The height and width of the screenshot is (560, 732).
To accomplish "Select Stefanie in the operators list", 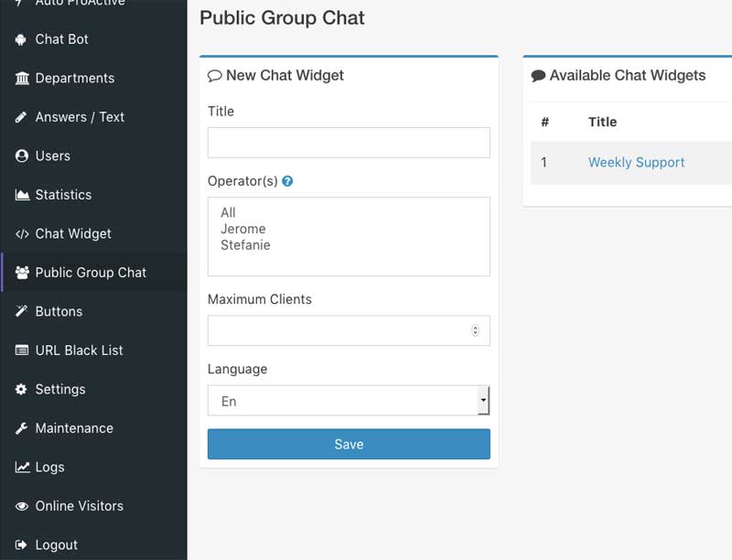I will point(245,245).
